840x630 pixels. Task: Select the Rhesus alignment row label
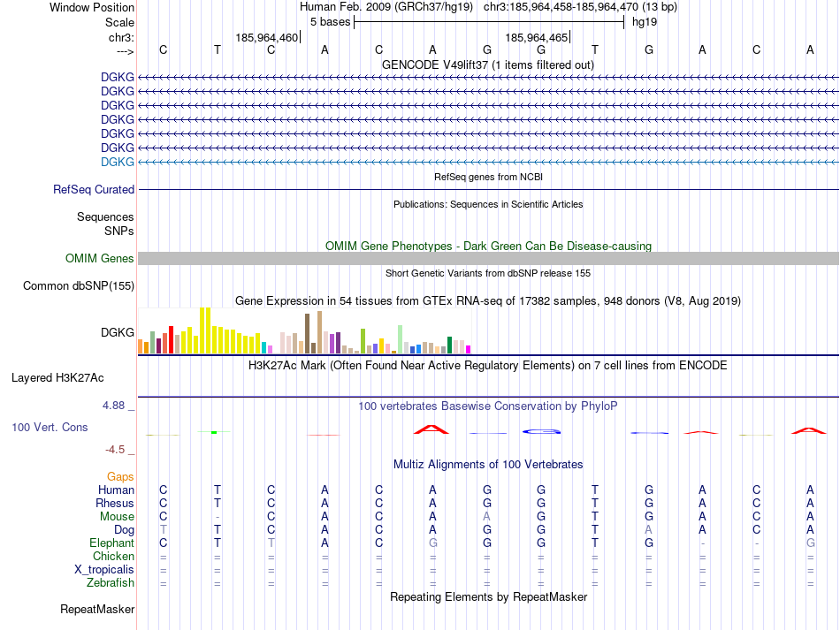(115, 503)
